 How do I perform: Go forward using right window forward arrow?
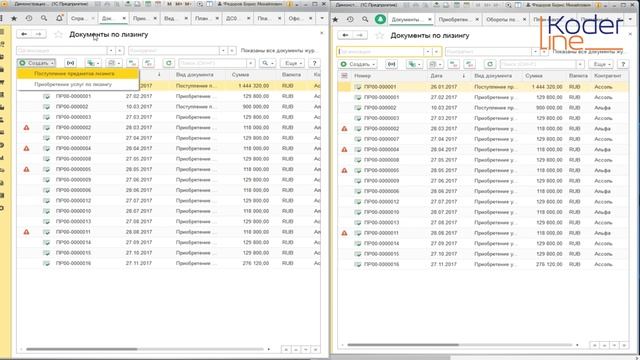360,36
